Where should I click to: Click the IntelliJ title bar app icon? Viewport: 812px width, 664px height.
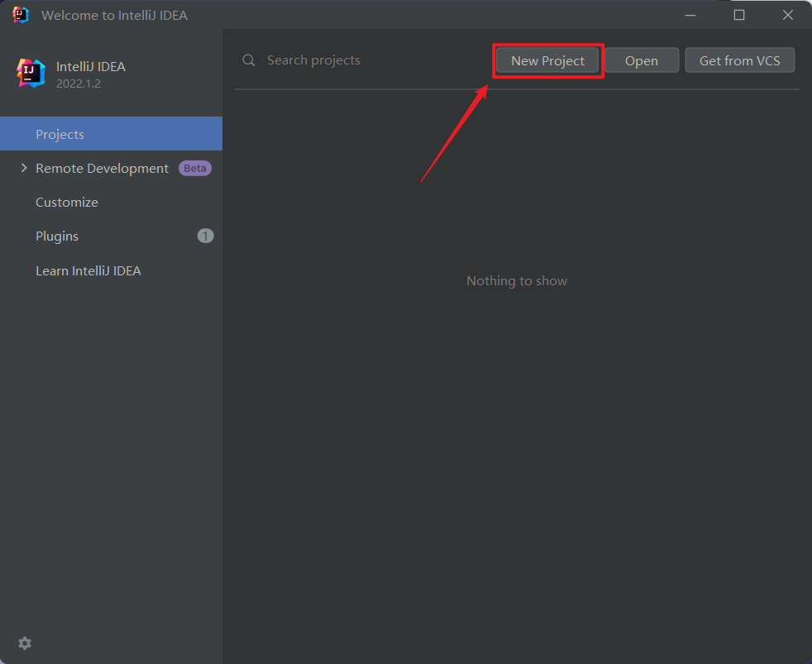21,15
